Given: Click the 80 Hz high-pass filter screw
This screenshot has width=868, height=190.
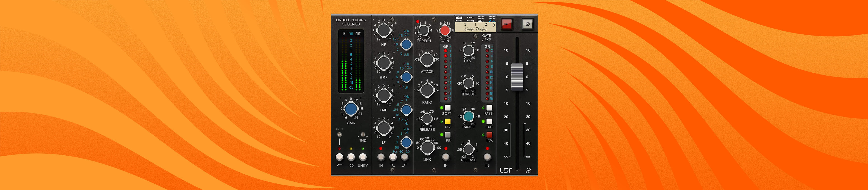Looking at the screenshot, I should click(339, 134).
